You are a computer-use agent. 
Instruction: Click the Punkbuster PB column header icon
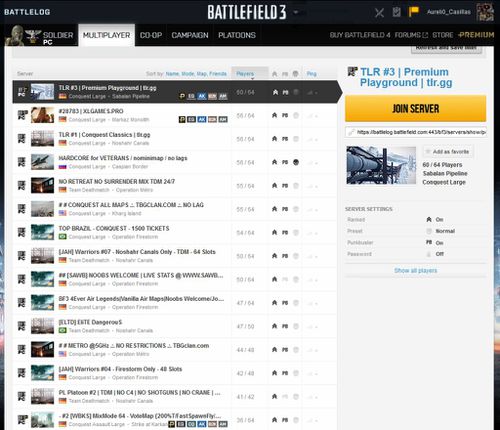pyautogui.click(x=285, y=74)
